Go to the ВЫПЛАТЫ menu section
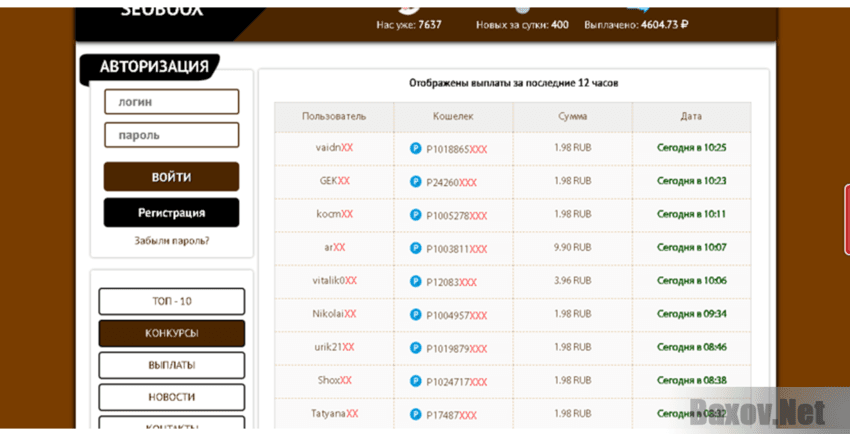The image size is (850, 434). click(171, 365)
